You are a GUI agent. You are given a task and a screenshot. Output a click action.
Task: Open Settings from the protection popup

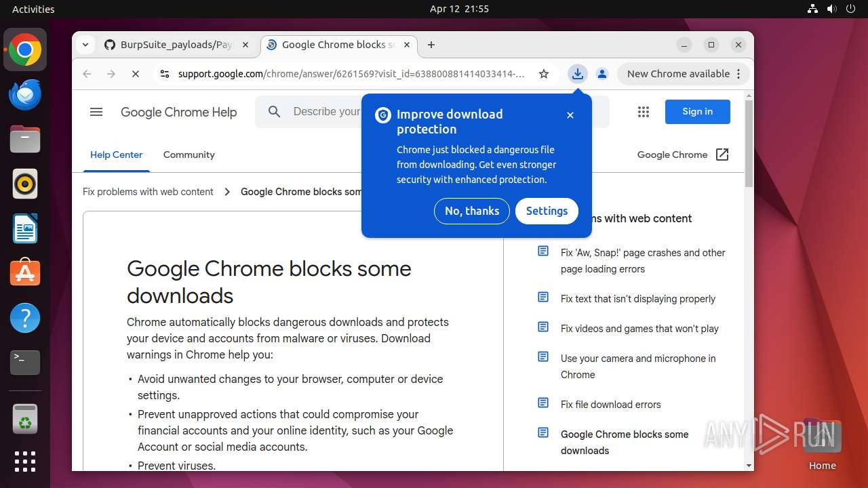pos(547,211)
